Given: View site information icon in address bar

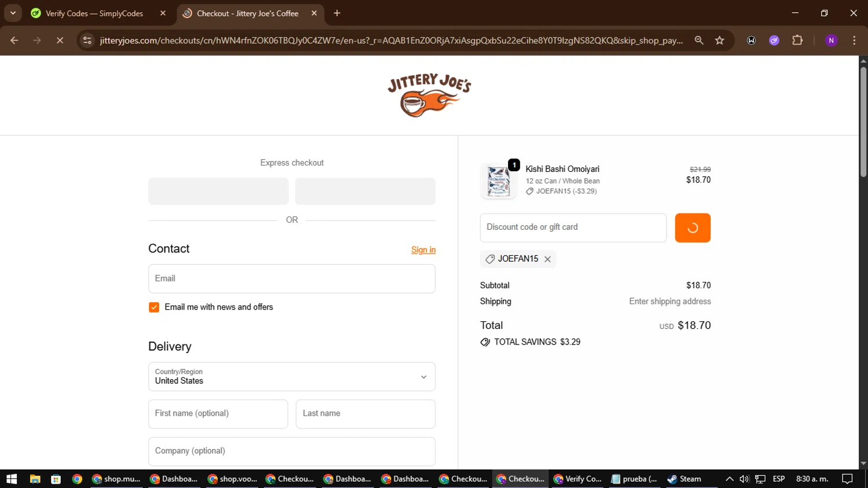Looking at the screenshot, I should [87, 41].
